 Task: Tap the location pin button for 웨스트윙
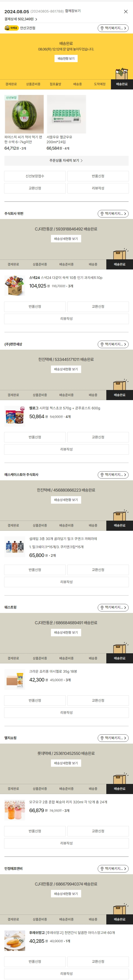coord(113,608)
